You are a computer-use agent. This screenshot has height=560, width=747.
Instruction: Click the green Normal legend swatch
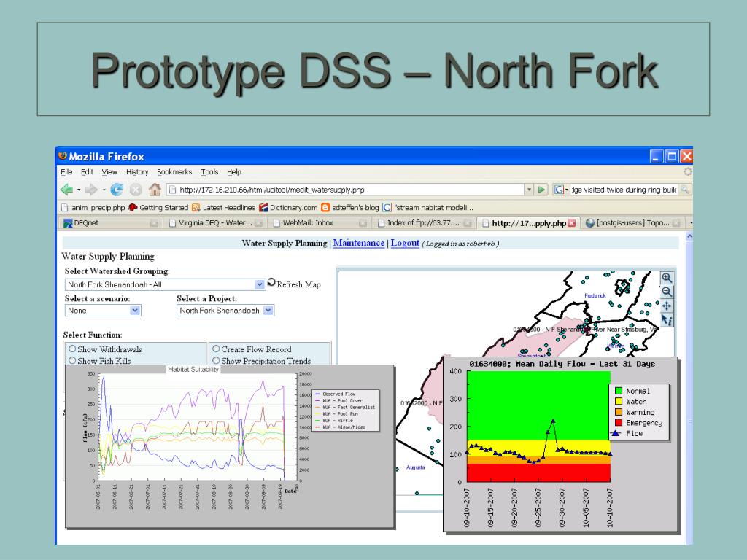(x=617, y=391)
